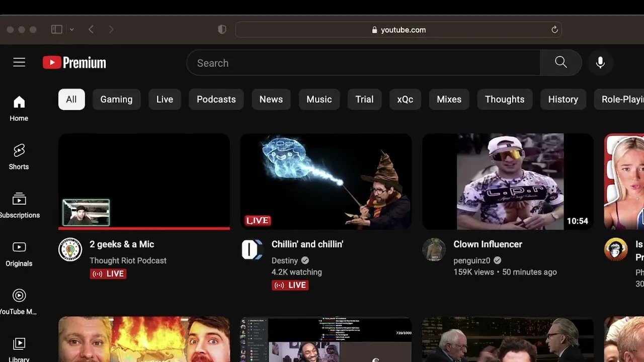Open Destiny channel name link

coord(285,260)
